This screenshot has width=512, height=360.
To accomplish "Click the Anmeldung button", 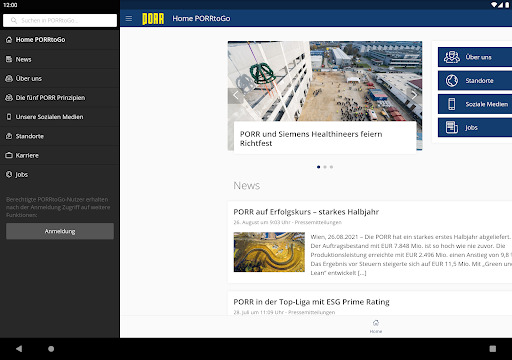I will [x=60, y=231].
